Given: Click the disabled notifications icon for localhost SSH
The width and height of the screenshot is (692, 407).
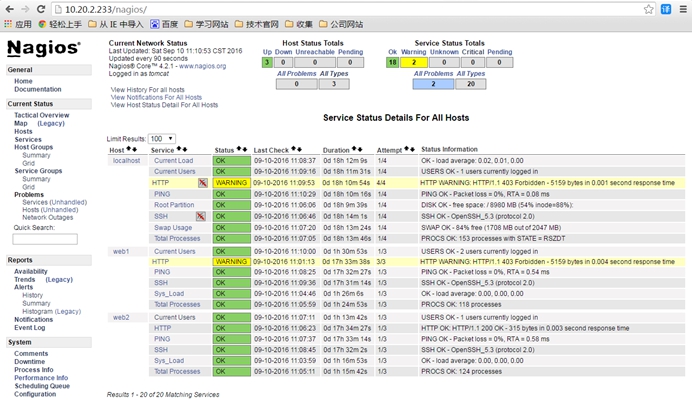Looking at the screenshot, I should pyautogui.click(x=201, y=216).
